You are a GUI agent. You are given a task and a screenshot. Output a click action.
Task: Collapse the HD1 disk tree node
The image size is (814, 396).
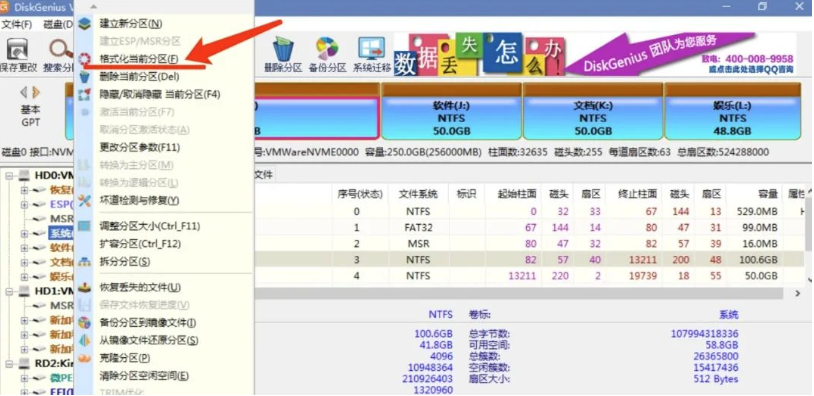(9, 291)
